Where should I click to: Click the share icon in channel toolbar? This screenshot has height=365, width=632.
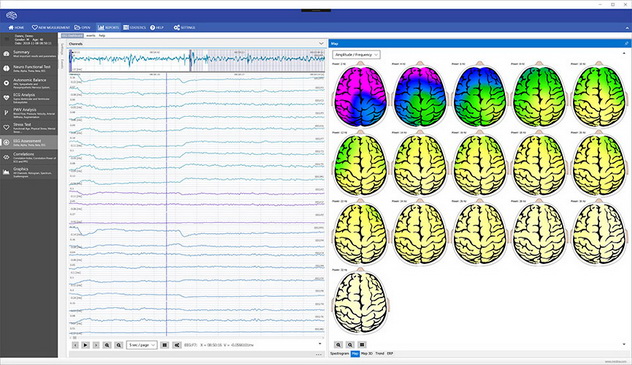(x=177, y=345)
